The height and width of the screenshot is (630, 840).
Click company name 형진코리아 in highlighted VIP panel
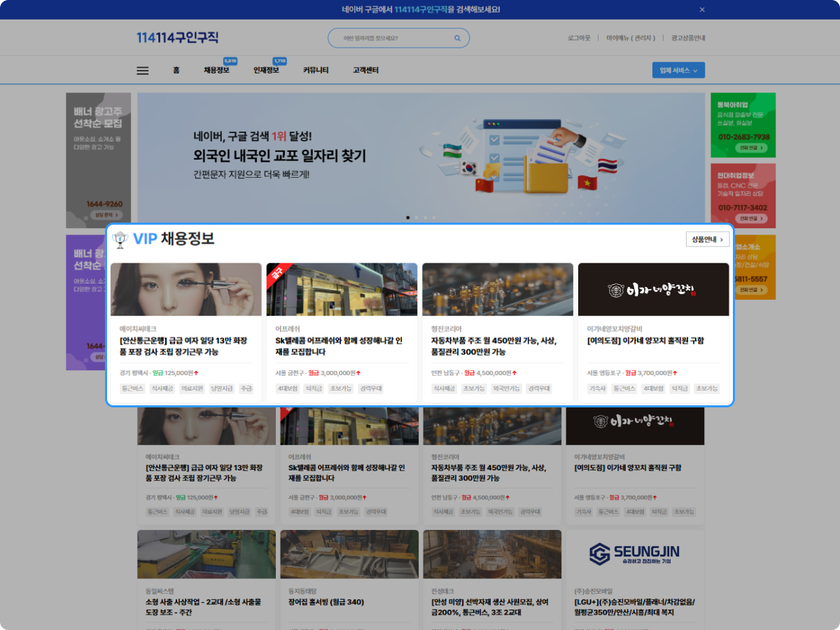[447, 328]
